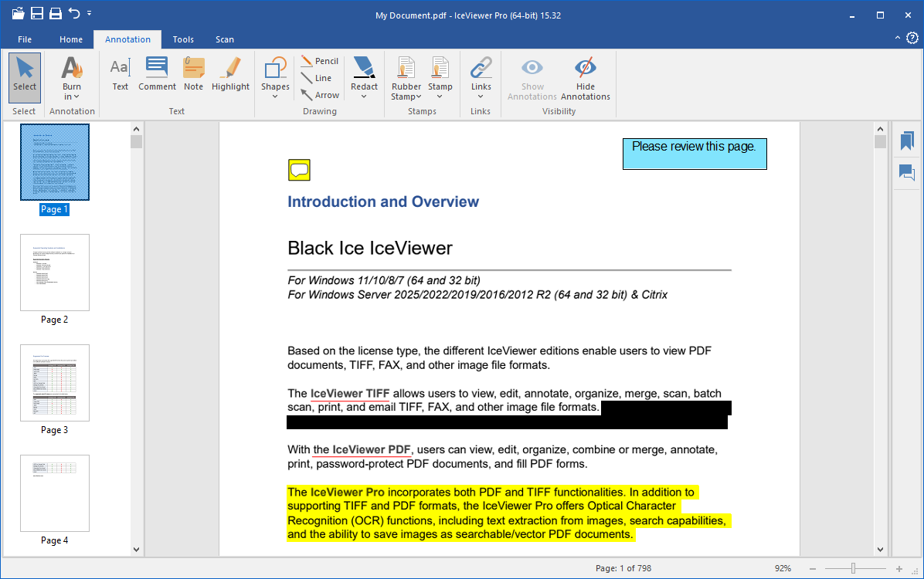924x579 pixels.
Task: Click the underlined 'IceViewer PDF' text
Action: 372,449
